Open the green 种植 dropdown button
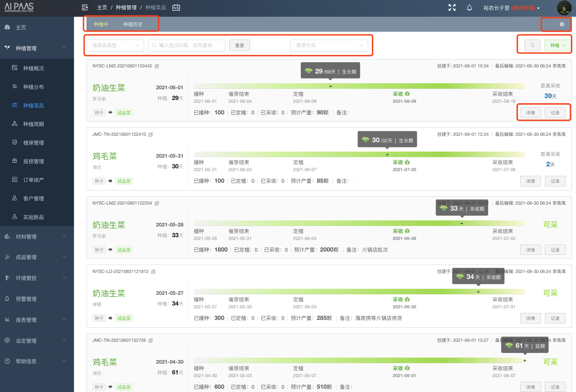 (x=557, y=45)
